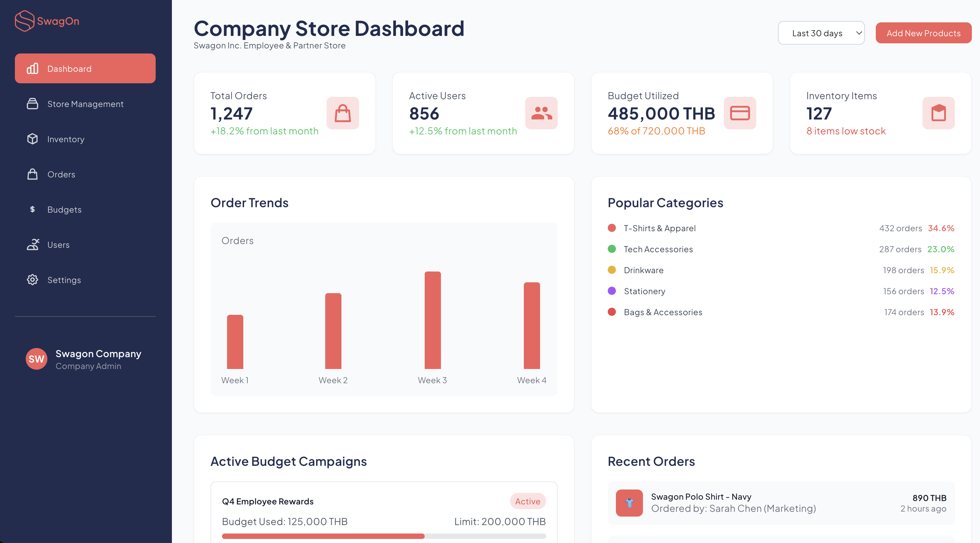Open the Last 30 days dropdown
Viewport: 980px width, 543px height.
click(x=821, y=33)
